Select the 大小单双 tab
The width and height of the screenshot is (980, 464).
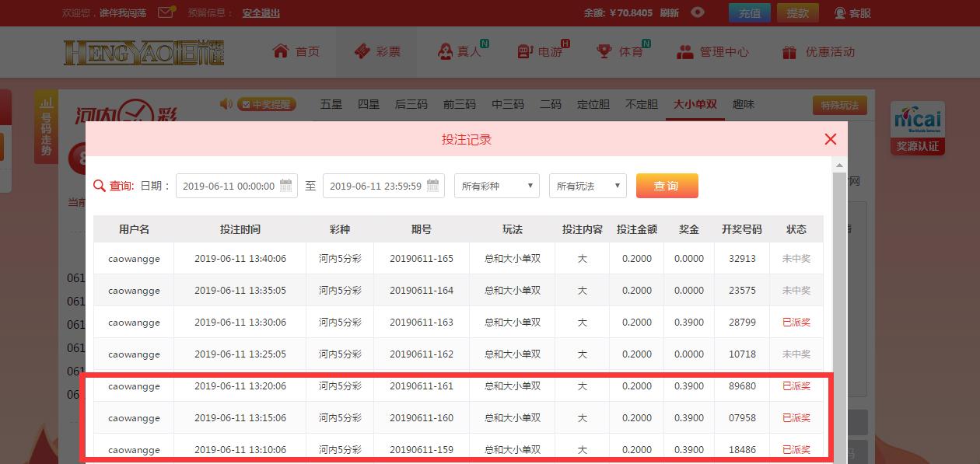pos(695,104)
